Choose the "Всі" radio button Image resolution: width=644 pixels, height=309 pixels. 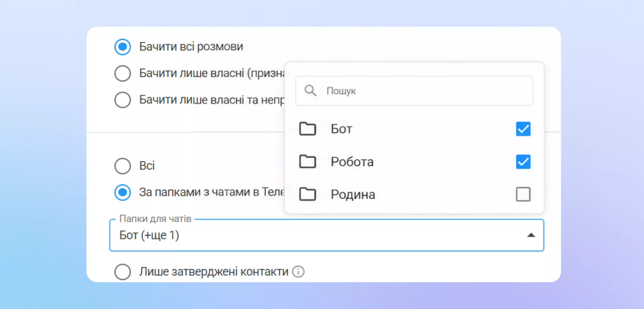(123, 166)
